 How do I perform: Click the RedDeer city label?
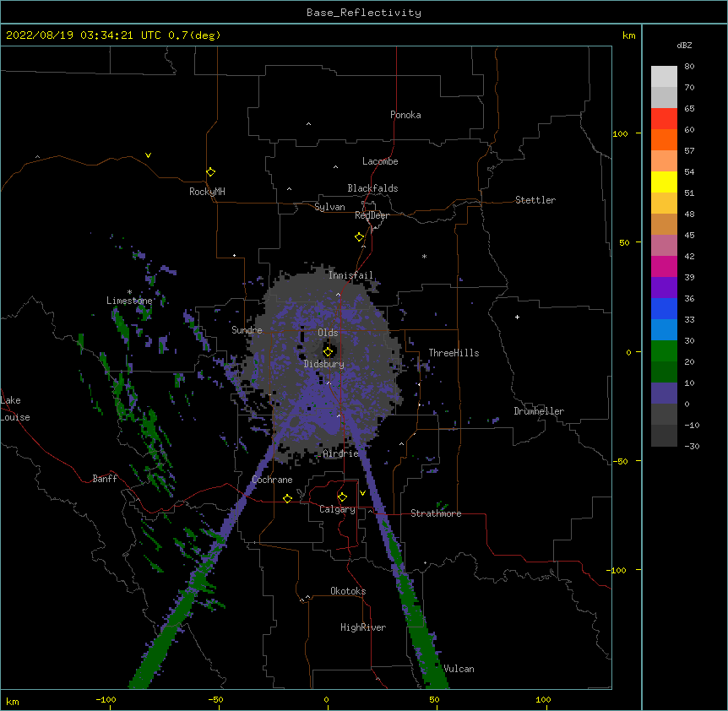pos(372,215)
